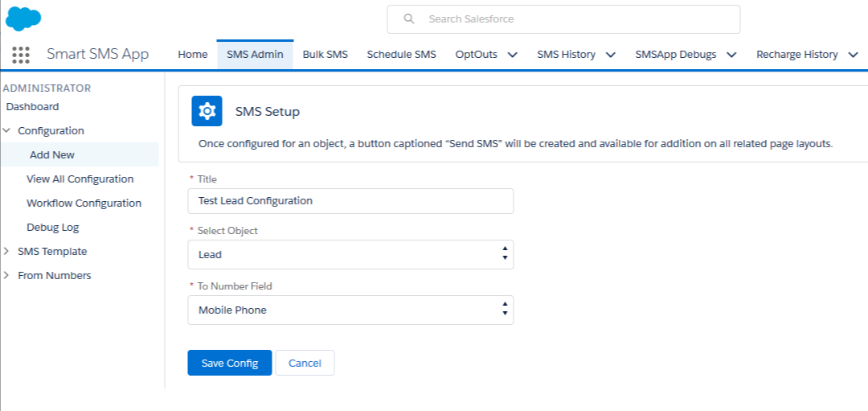This screenshot has height=411, width=868.
Task: Expand the SMS History dropdown chevron
Action: pyautogui.click(x=611, y=55)
